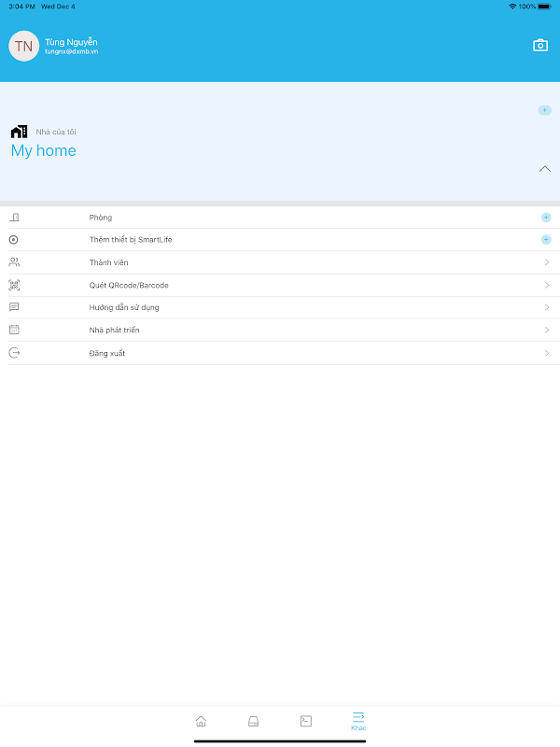
Task: Click chevron next to Nhà phát triển
Action: [547, 331]
